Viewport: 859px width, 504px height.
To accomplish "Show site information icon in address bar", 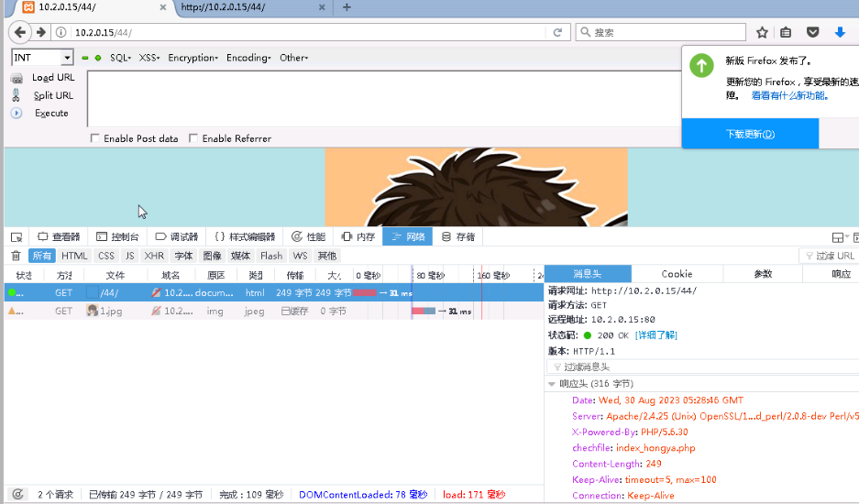I will 61,32.
